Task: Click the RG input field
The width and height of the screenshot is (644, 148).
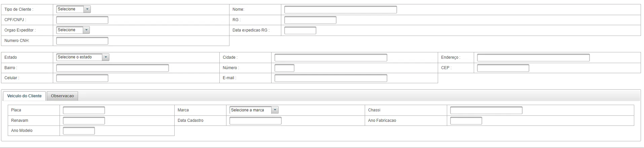Action: tap(310, 20)
